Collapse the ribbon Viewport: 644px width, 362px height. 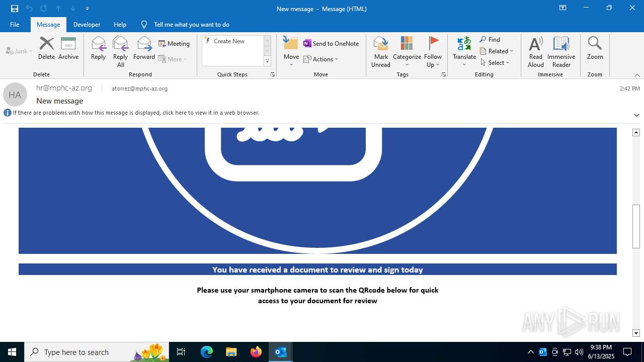637,75
